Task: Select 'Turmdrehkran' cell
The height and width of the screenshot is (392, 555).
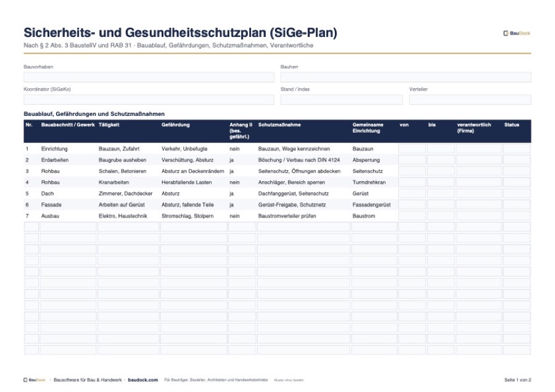Action: point(369,182)
